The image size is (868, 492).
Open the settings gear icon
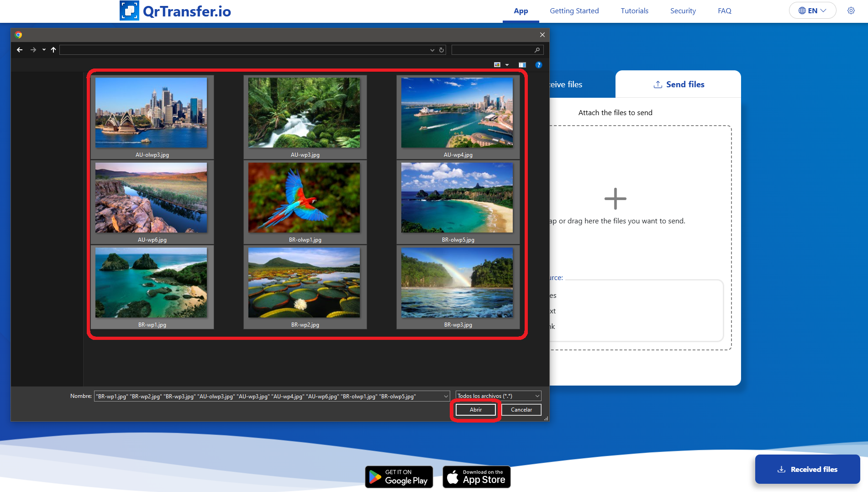851,11
